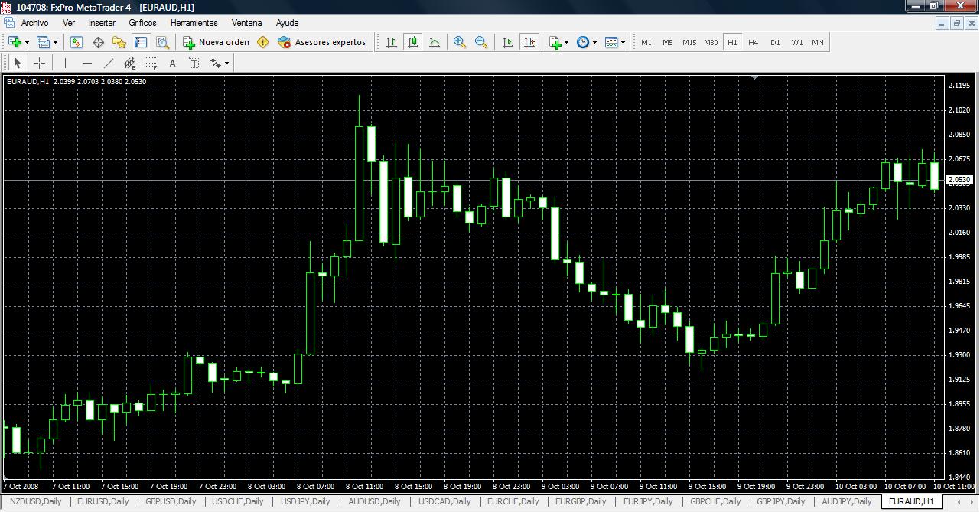Toggle chart shift from right border

tap(529, 42)
